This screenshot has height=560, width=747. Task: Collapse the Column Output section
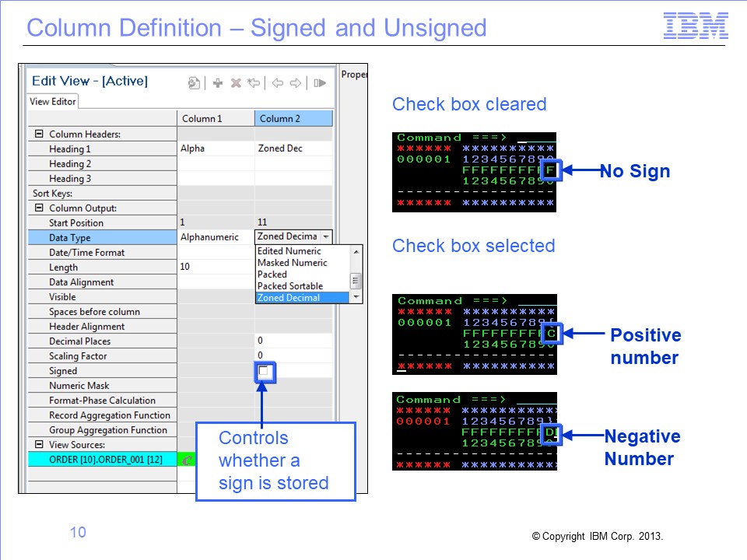point(39,208)
